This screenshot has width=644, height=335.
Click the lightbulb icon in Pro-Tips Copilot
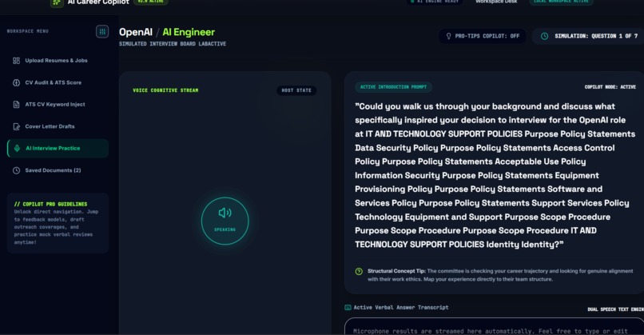(448, 36)
